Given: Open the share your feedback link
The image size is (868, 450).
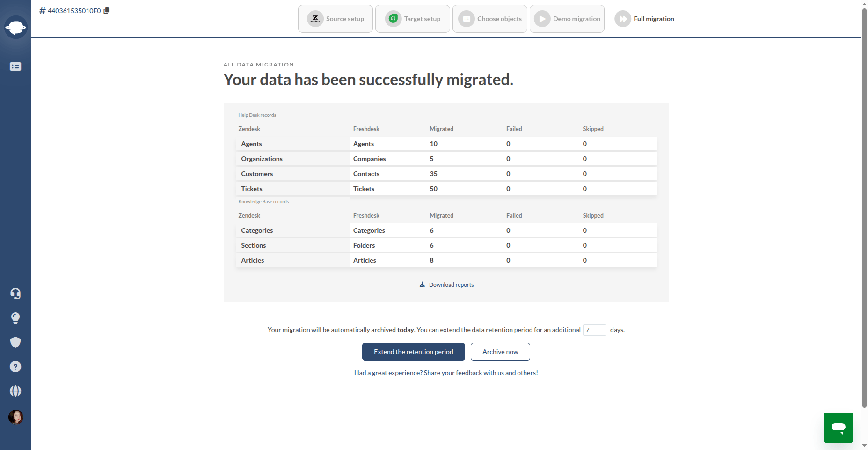Looking at the screenshot, I should (446, 373).
